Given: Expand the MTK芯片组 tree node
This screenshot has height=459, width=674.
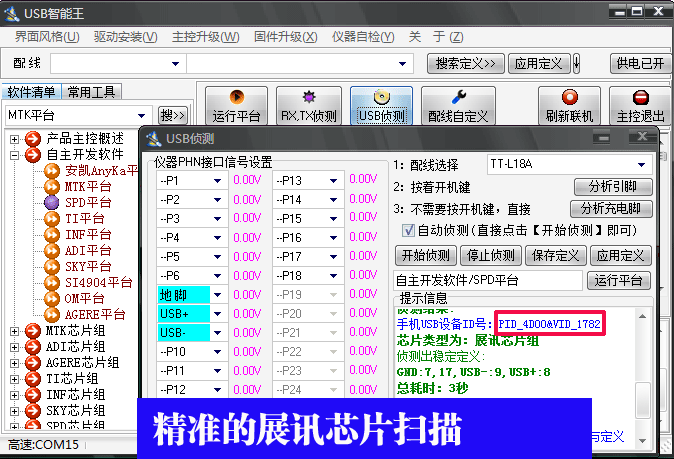Looking at the screenshot, I should tap(14, 331).
